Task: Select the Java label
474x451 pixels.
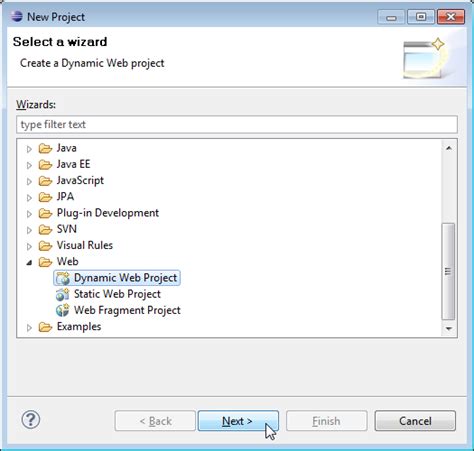Action: (x=66, y=148)
